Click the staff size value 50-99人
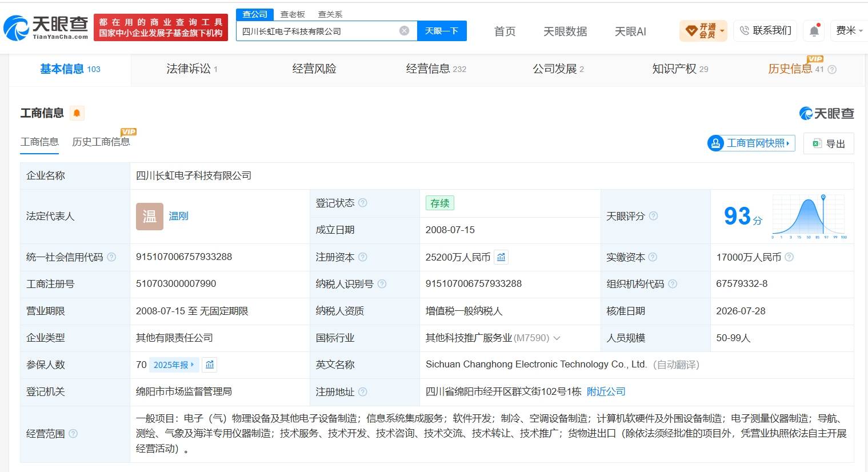Viewport: 868px width, 472px height. pos(733,338)
